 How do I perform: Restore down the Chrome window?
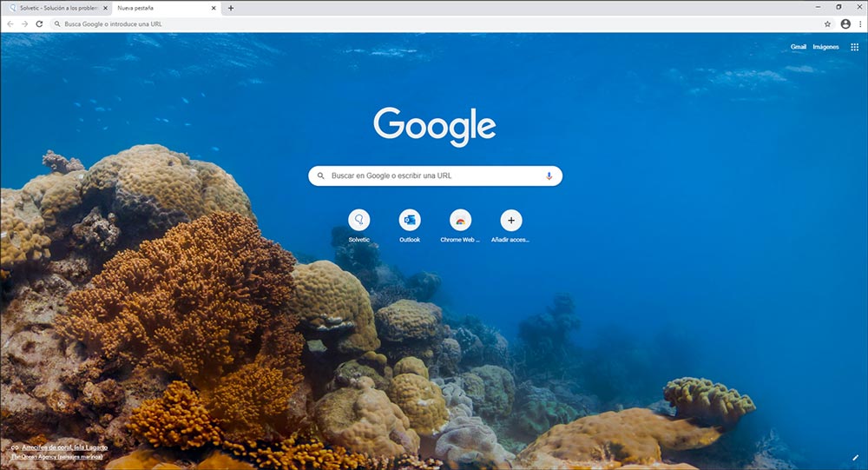[838, 7]
